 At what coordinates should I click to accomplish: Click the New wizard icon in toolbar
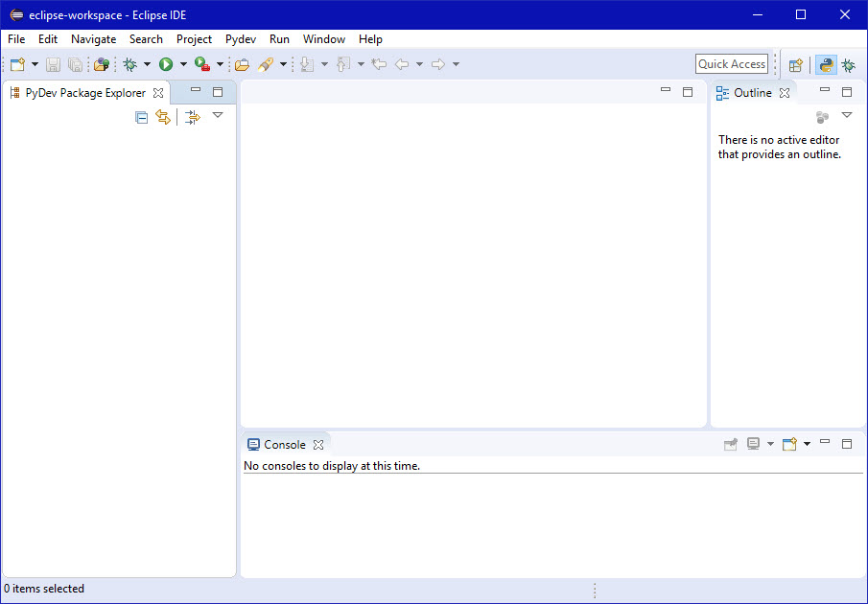[17, 64]
